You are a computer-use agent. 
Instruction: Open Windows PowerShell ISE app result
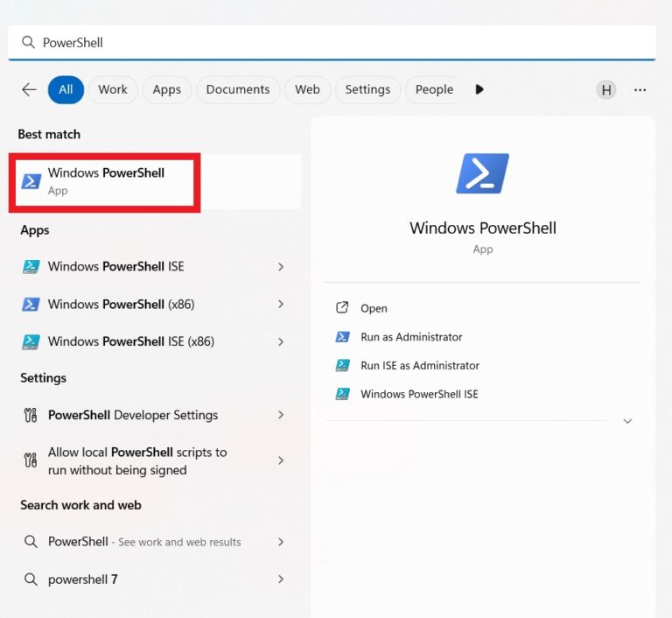[154, 267]
